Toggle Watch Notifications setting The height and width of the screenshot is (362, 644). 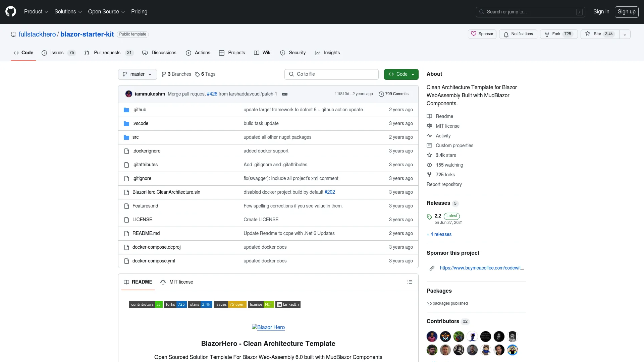tap(518, 34)
